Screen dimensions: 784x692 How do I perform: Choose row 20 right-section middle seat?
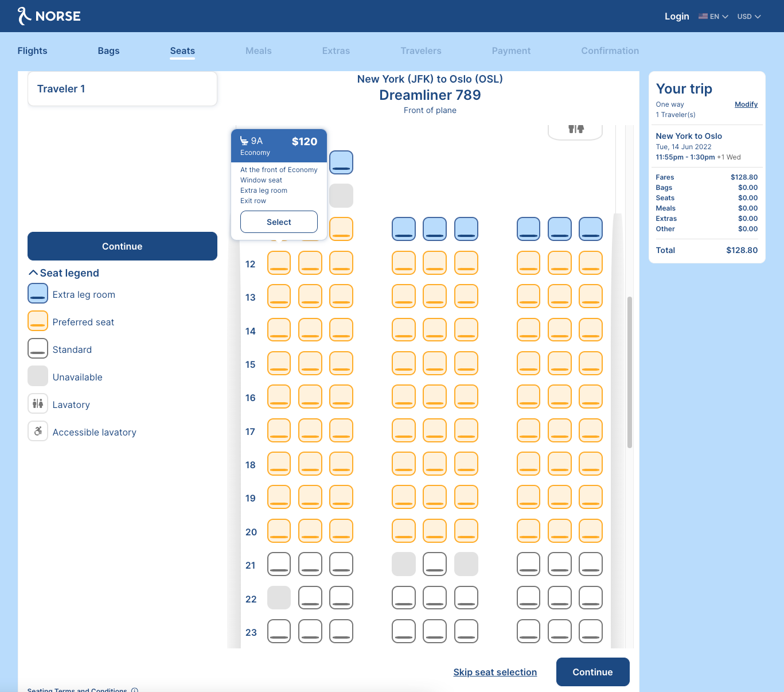pos(560,531)
